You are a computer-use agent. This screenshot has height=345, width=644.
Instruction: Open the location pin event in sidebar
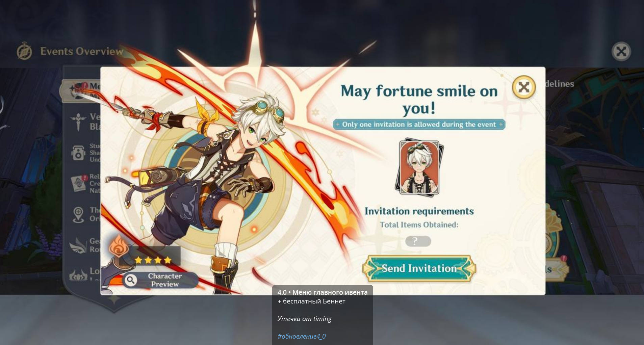tap(78, 215)
